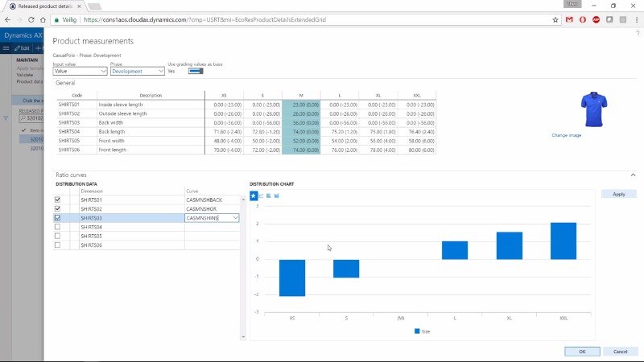The width and height of the screenshot is (644, 362).
Task: Click the Adblock Plus extension icon
Action: 595,19
